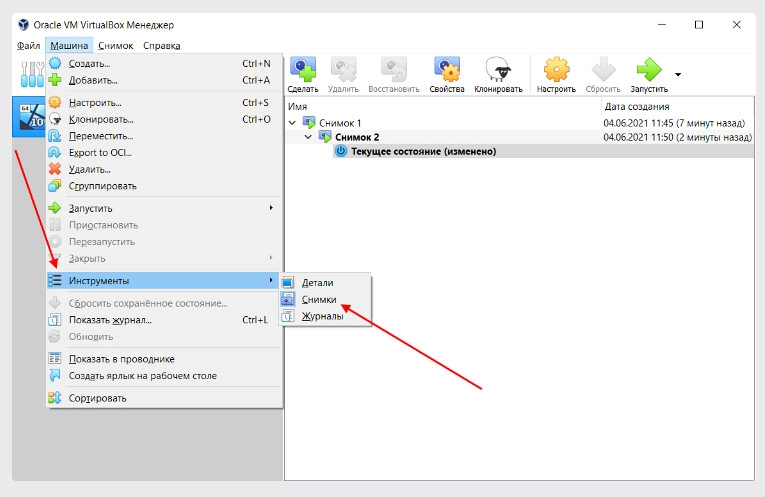Click the icon beside Сгруппировать

55,185
